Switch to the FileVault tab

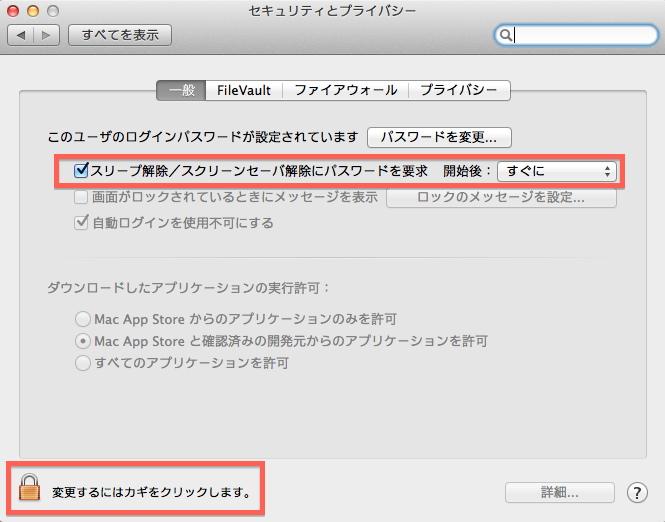(x=244, y=90)
